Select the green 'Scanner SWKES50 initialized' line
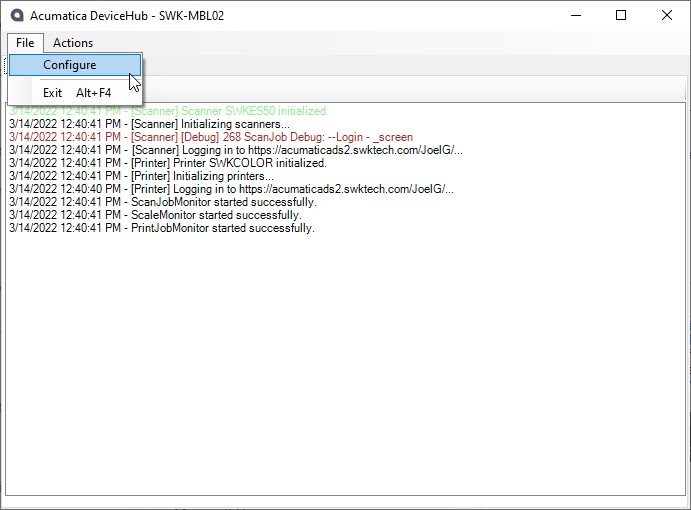The width and height of the screenshot is (691, 510). point(169,111)
